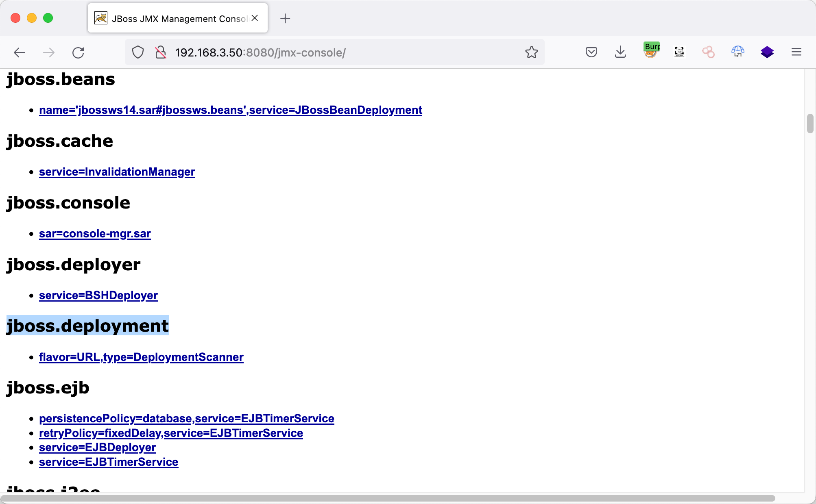
Task: Open the downloads panel
Action: (620, 52)
